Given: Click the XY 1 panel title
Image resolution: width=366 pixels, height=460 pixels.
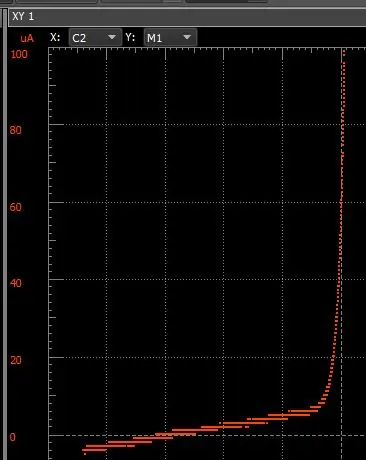Looking at the screenshot, I should (x=23, y=16).
